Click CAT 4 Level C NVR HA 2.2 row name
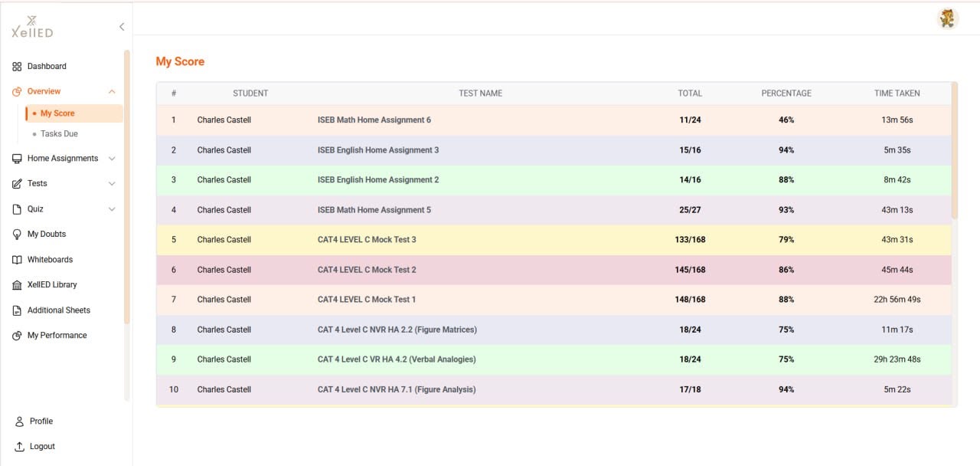Viewport: 980px width, 466px height. coord(397,330)
